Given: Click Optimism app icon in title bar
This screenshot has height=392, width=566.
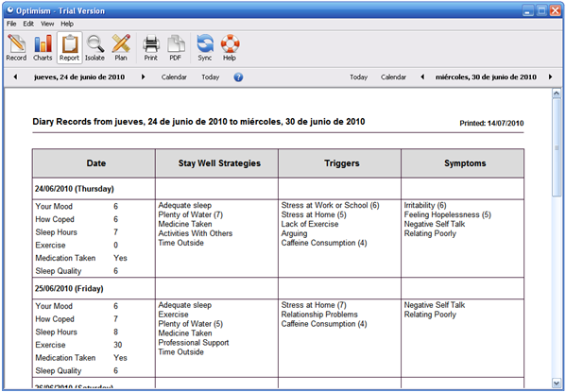Looking at the screenshot, I should (9, 10).
